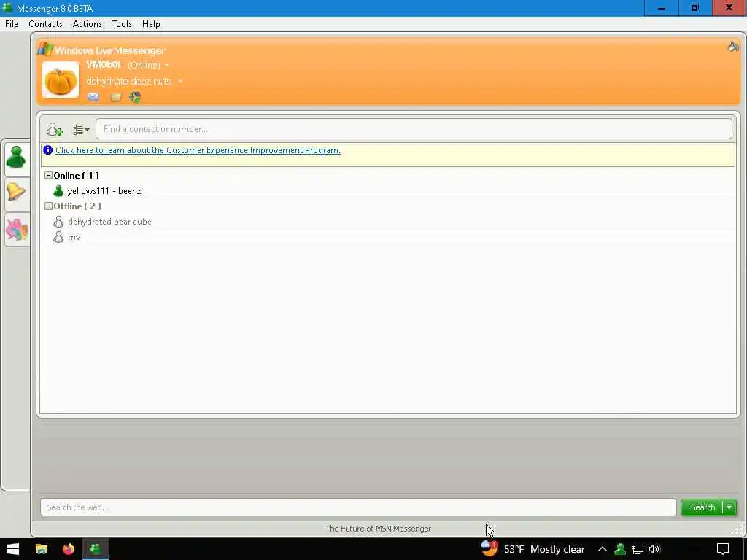Open the color scheme paintbrush icon
747x560 pixels.
pyautogui.click(x=733, y=46)
